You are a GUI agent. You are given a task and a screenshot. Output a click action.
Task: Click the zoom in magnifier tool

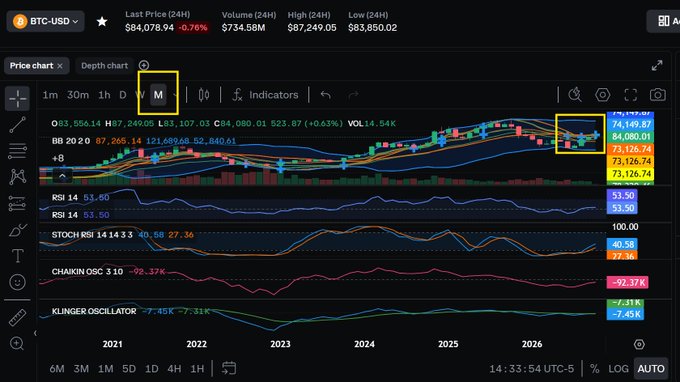pos(16,343)
